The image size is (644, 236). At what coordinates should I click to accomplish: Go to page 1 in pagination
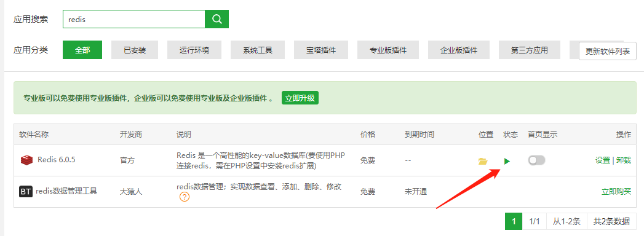coord(514,222)
